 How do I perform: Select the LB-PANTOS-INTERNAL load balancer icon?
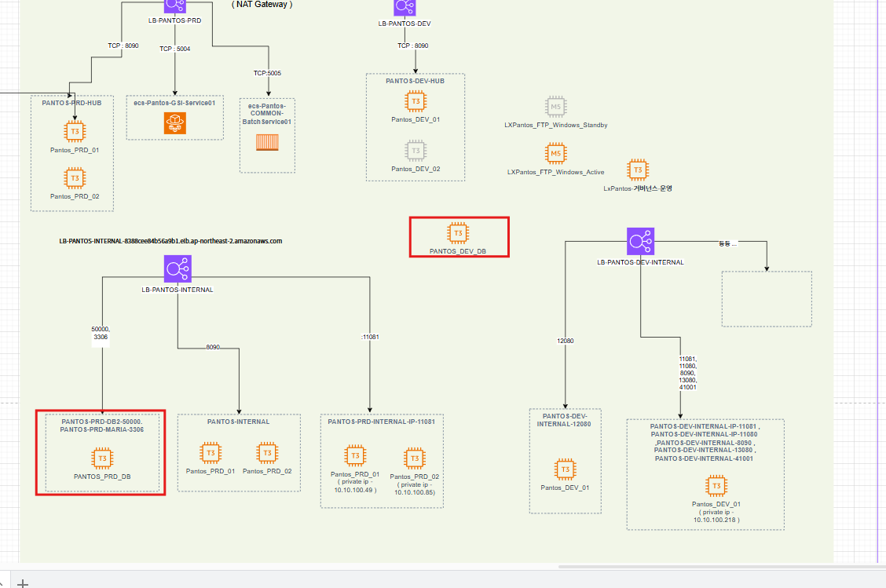coord(178,268)
